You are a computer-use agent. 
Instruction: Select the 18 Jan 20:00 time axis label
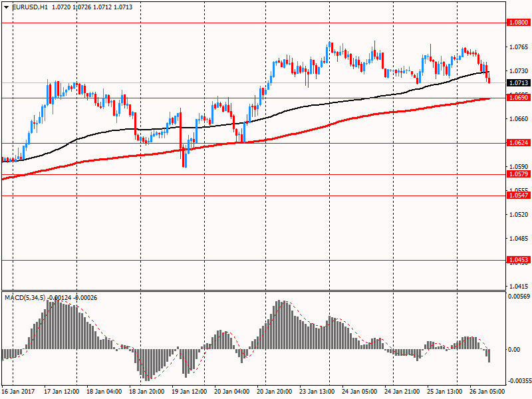tap(146, 391)
